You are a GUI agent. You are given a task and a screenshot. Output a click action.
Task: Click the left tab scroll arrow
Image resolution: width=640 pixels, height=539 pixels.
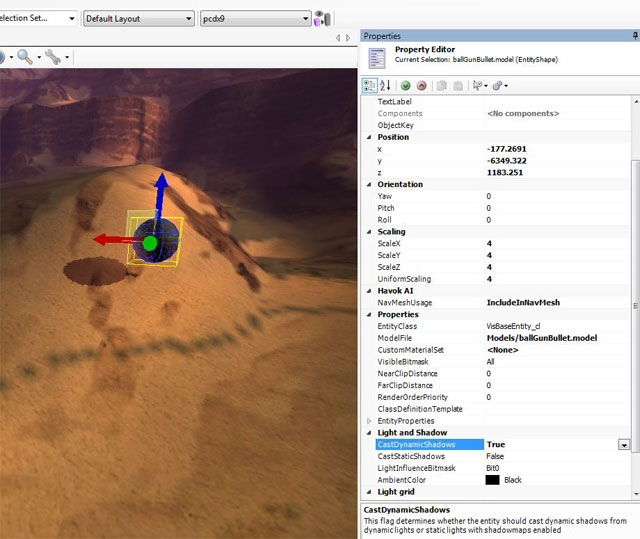click(338, 38)
